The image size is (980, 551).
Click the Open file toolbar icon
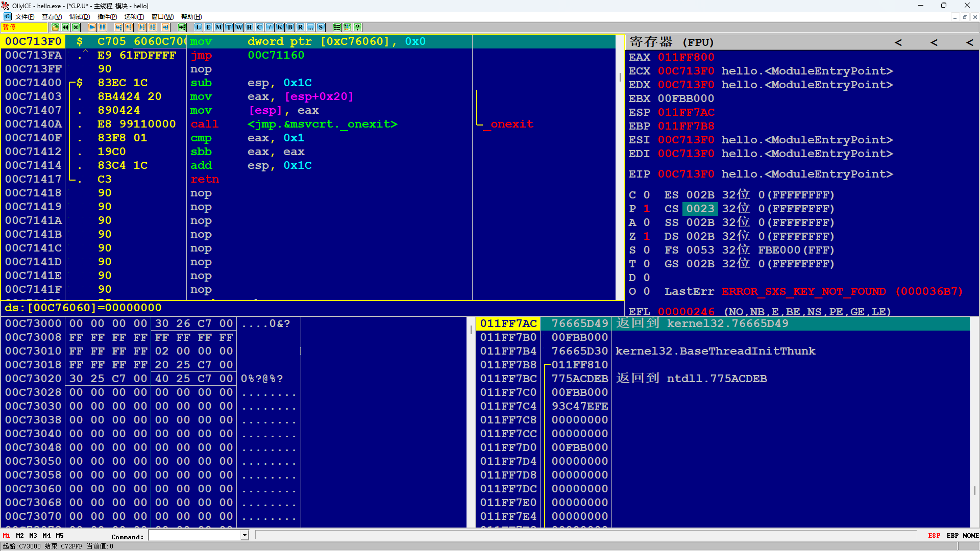tap(55, 27)
